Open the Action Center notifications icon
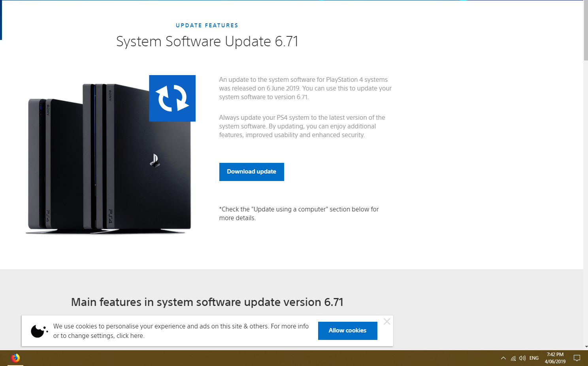This screenshot has width=588, height=366. pos(577,358)
